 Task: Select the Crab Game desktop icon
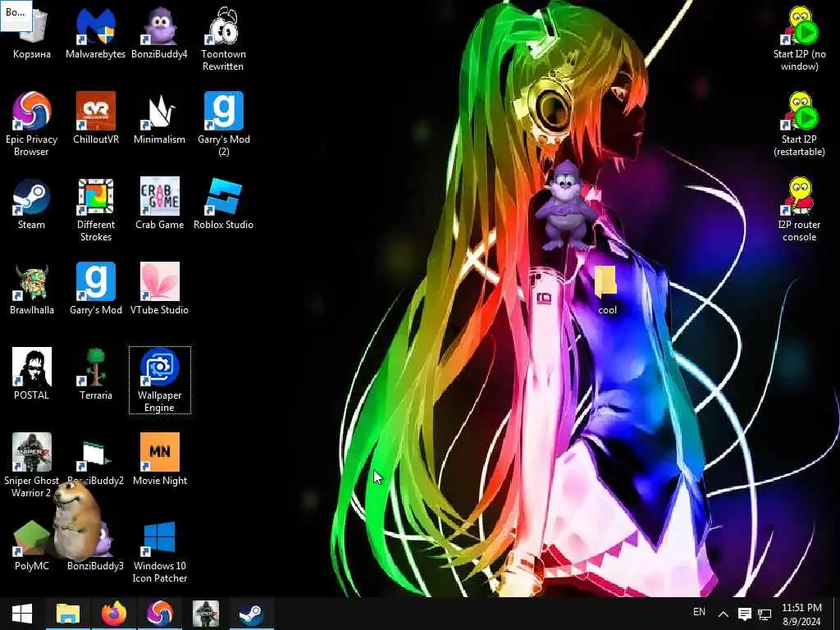click(159, 203)
